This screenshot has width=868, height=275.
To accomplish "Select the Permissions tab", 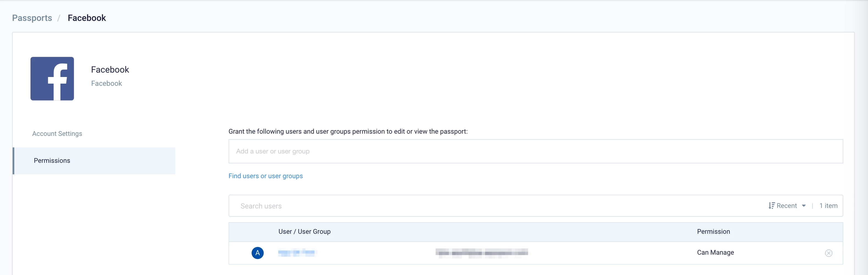I will (x=94, y=161).
